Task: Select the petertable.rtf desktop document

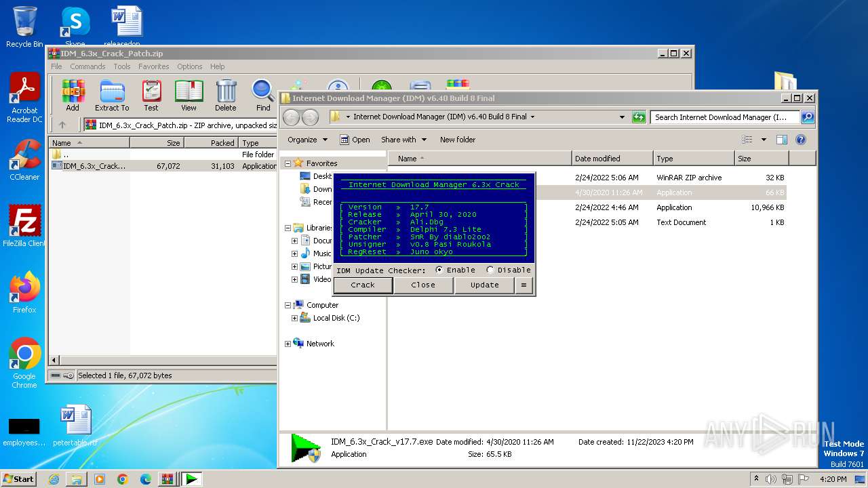Action: tap(75, 426)
